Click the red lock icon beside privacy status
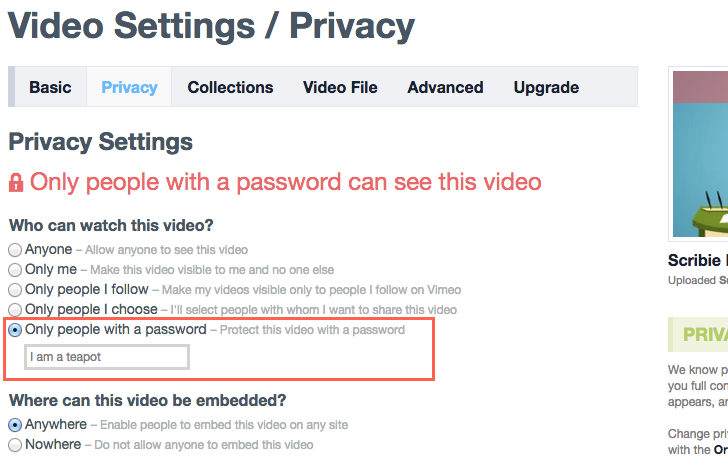The height and width of the screenshot is (468, 728). pyautogui.click(x=16, y=182)
